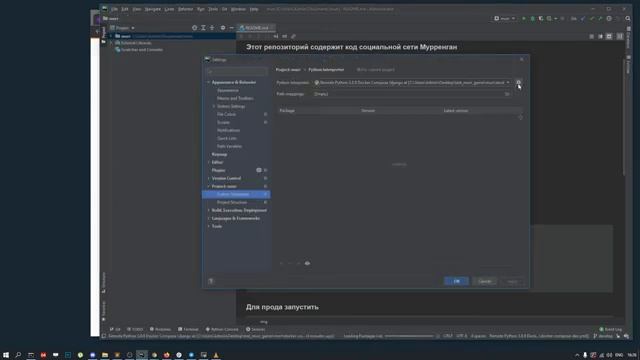Select Plugins settings item
Screen dimensions: 640x360
tap(218, 170)
